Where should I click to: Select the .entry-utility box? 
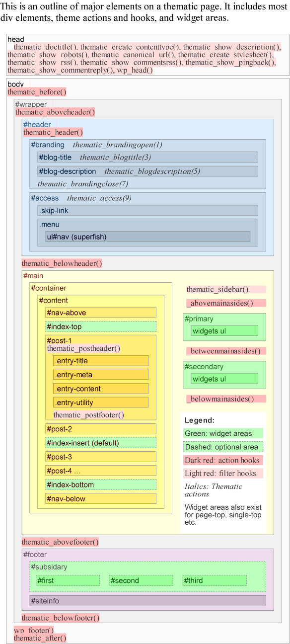coord(101,402)
